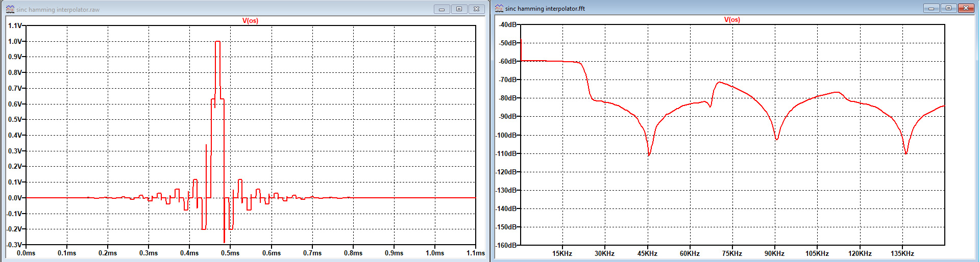Click the FFT notch near 45KHz

tap(649, 154)
